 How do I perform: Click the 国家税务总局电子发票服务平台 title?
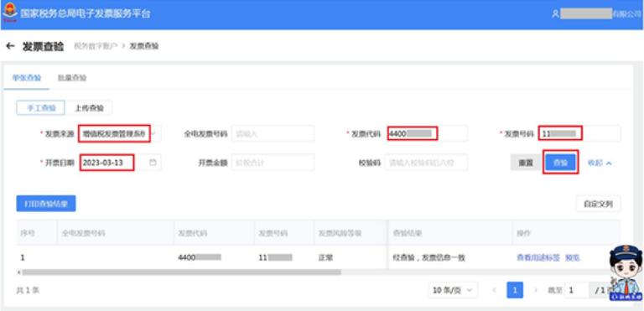[86, 13]
